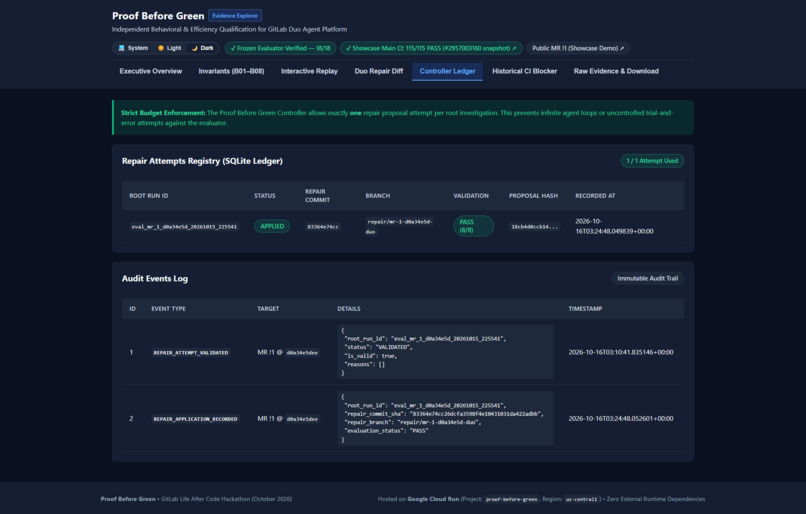This screenshot has width=806, height=514.
Task: Switch to Interactive Replay tab
Action: coord(309,71)
